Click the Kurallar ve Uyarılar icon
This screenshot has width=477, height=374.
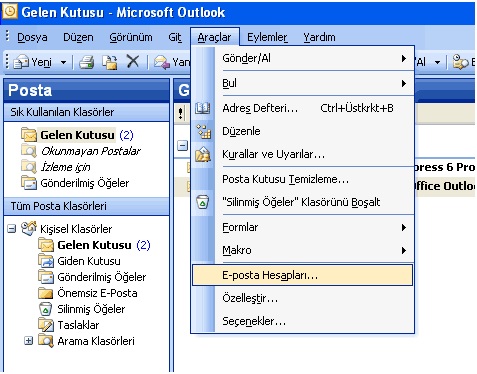(203, 154)
